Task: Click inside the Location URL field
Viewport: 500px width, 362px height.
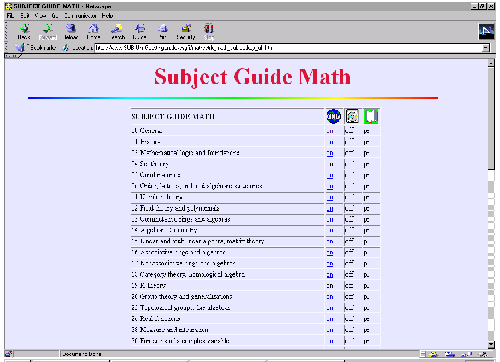Action: click(x=288, y=48)
